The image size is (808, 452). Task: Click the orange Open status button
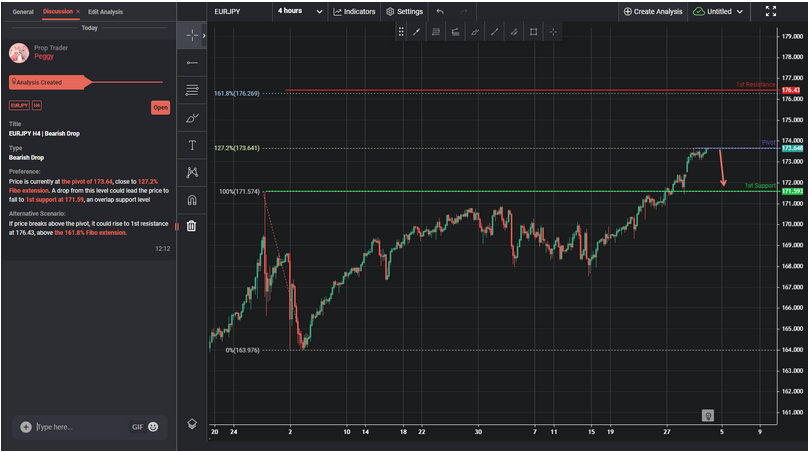click(x=160, y=107)
